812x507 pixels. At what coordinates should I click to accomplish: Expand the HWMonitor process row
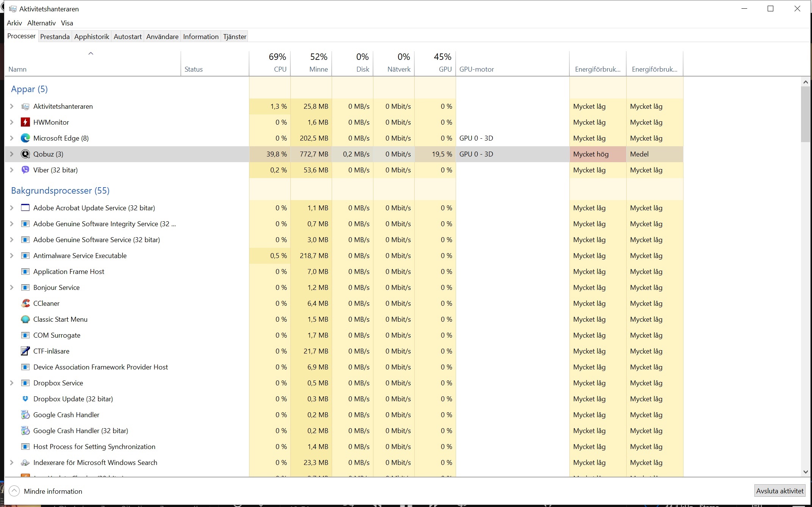(12, 122)
